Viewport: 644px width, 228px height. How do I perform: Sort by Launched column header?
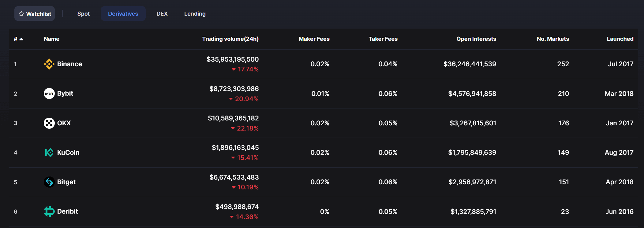point(620,39)
